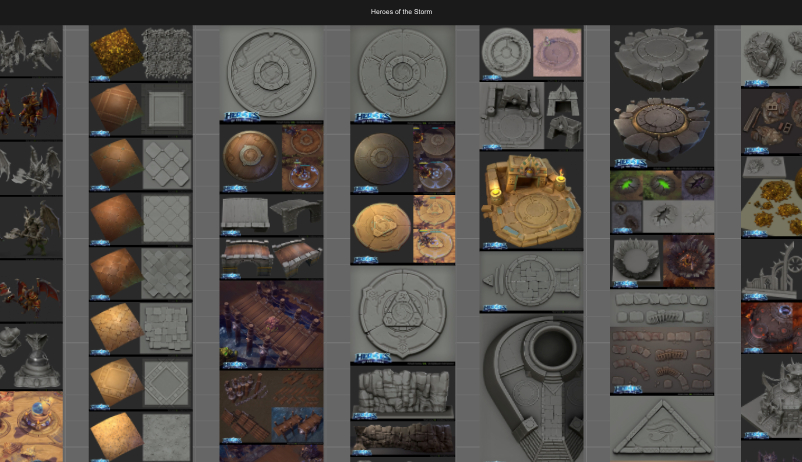Select the stone brick pieces sheet thumbnail
The width and height of the screenshot is (802, 462).
[662, 342]
